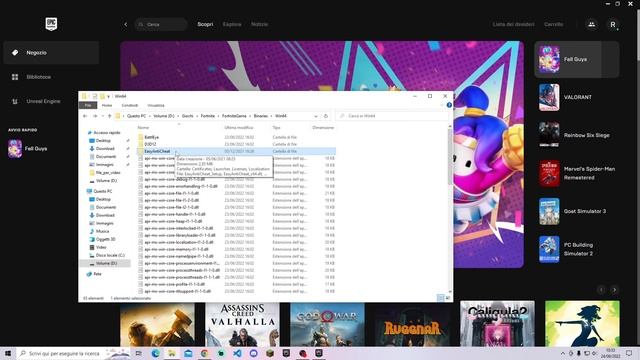Select the EasyAntiCheat folder

click(x=157, y=151)
